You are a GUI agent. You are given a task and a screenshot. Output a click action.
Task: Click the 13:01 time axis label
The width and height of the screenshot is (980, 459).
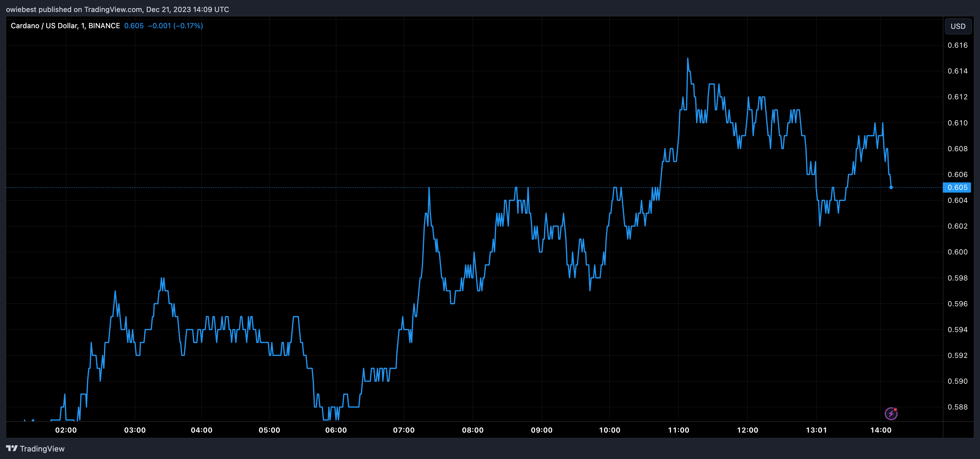click(816, 430)
